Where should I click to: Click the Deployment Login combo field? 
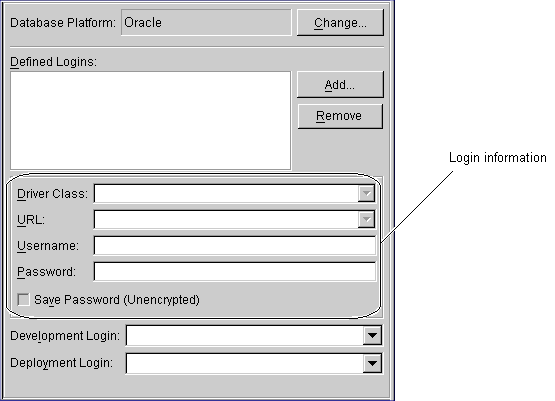coord(245,363)
